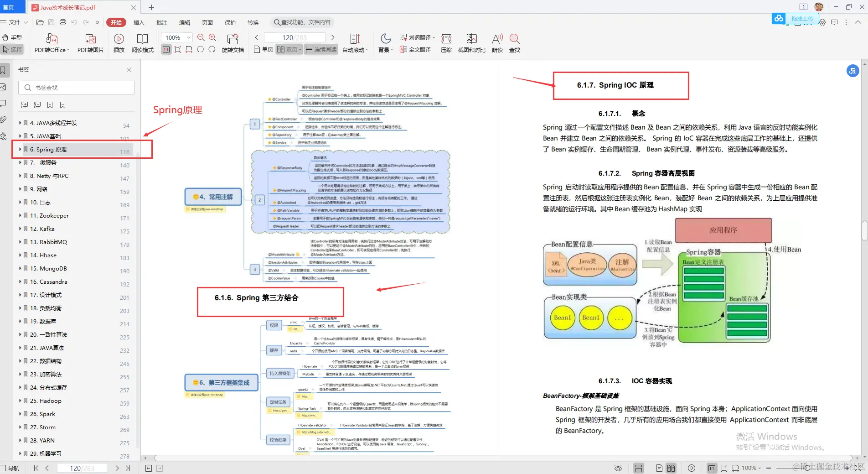Image resolution: width=868 pixels, height=474 pixels.
Task: Select the fit page view icon
Action: pos(178,49)
